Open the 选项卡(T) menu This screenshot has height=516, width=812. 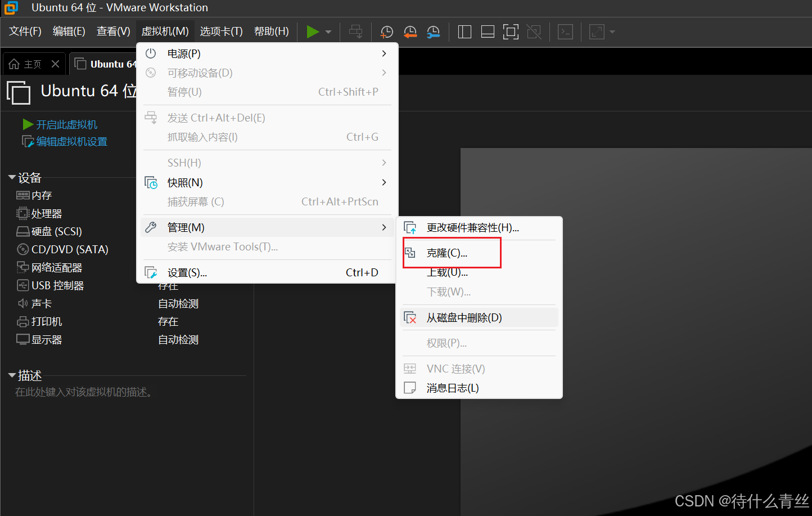coord(221,32)
